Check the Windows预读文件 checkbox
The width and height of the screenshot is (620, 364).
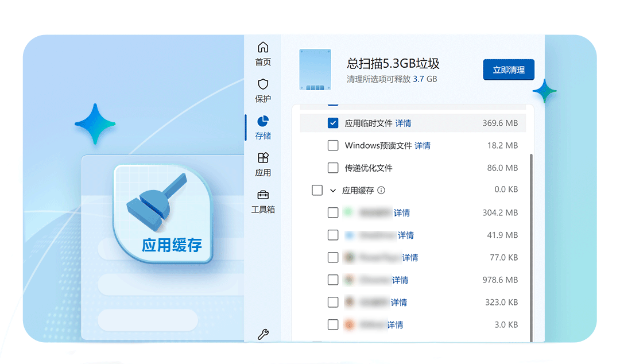click(x=333, y=145)
